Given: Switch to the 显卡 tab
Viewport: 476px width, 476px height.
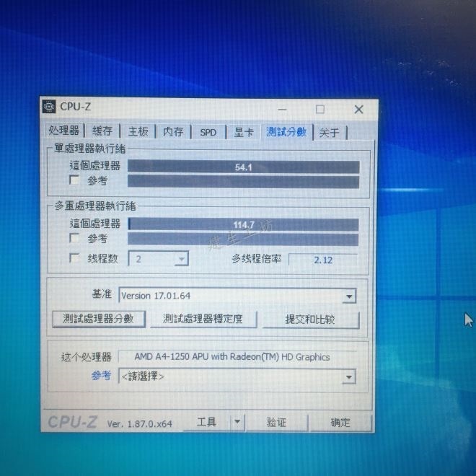Looking at the screenshot, I should (x=244, y=133).
